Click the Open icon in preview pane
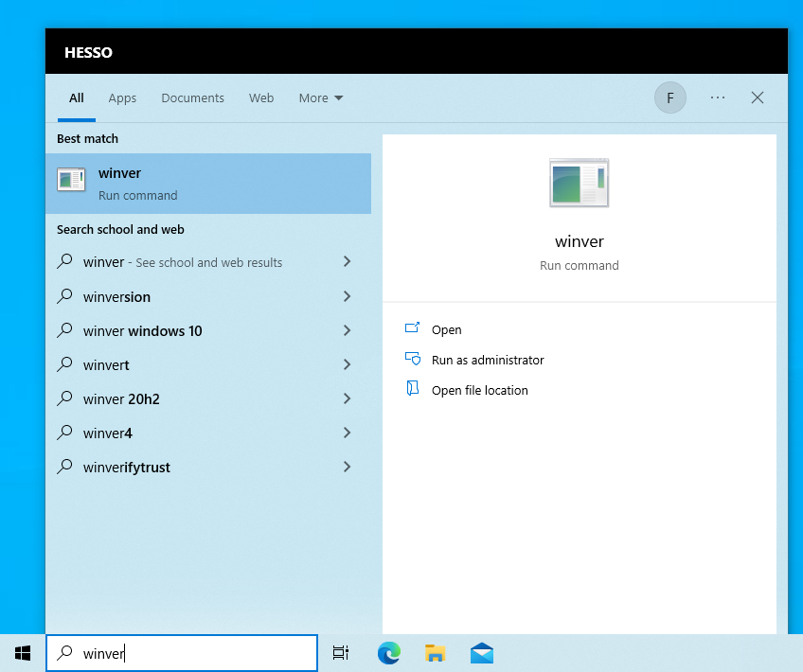 [412, 328]
